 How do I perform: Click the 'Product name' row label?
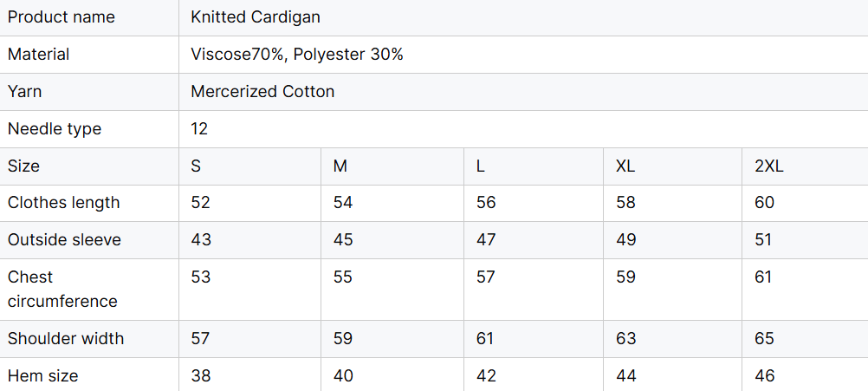[61, 17]
